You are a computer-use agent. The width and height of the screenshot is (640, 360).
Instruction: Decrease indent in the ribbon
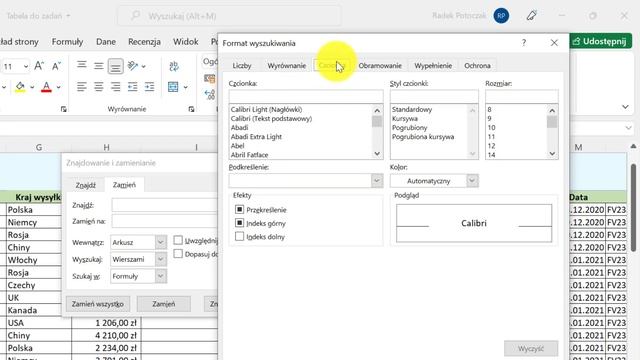pyautogui.click(x=133, y=87)
